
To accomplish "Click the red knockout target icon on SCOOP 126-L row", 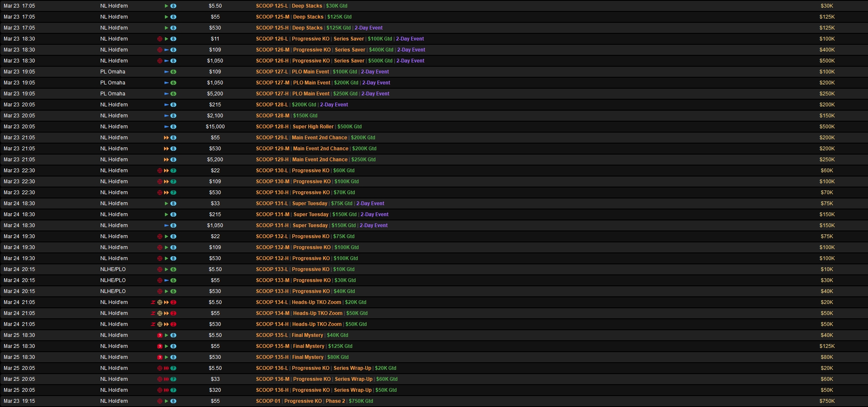I will click(x=160, y=39).
